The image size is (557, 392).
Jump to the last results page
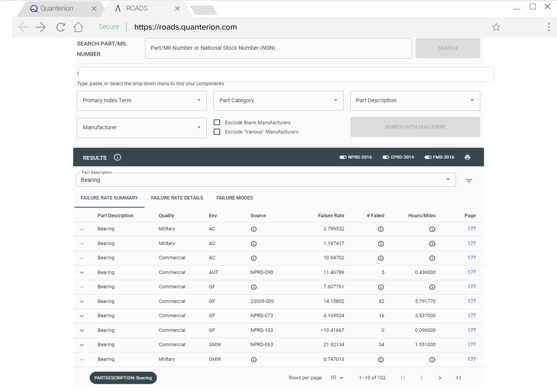(x=458, y=378)
